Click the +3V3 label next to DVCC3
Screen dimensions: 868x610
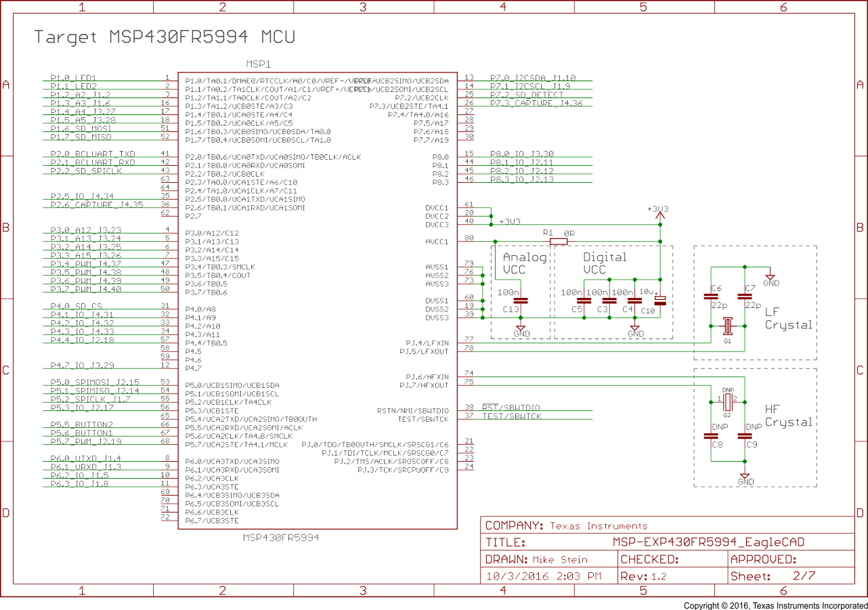[x=510, y=222]
